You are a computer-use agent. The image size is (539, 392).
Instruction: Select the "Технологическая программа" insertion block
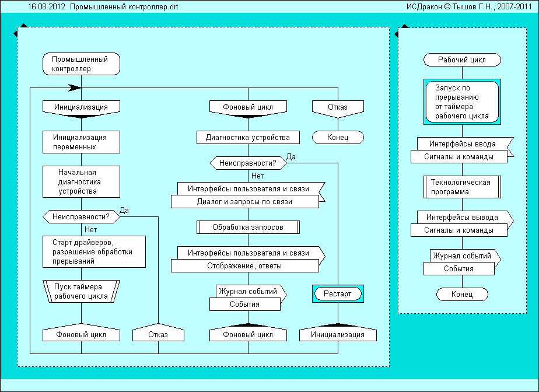click(x=461, y=187)
